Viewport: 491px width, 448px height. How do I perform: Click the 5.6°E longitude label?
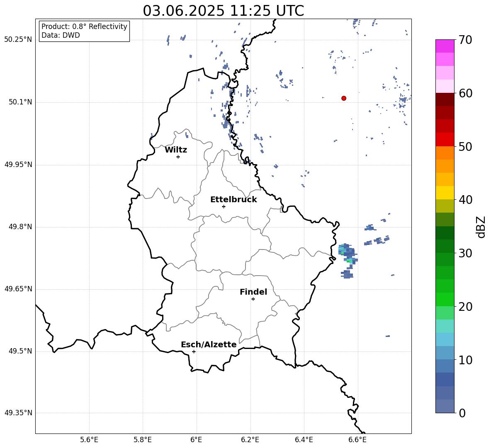click(x=89, y=440)
